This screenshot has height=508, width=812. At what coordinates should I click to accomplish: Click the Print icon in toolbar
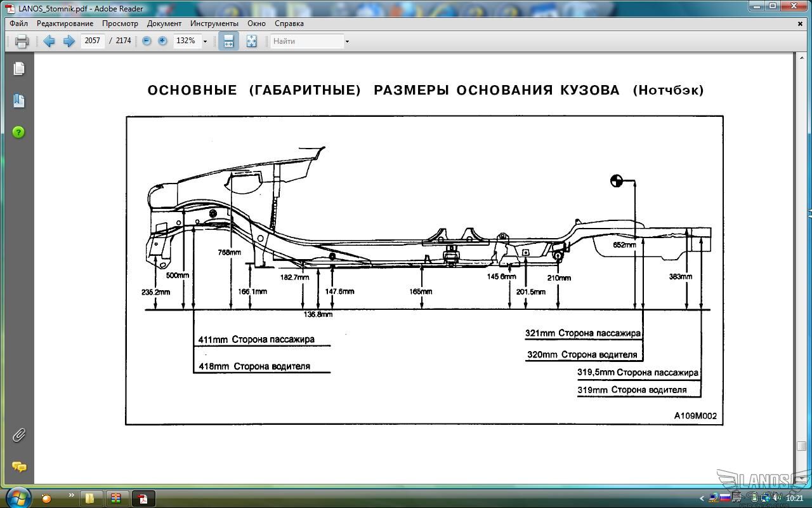click(22, 41)
